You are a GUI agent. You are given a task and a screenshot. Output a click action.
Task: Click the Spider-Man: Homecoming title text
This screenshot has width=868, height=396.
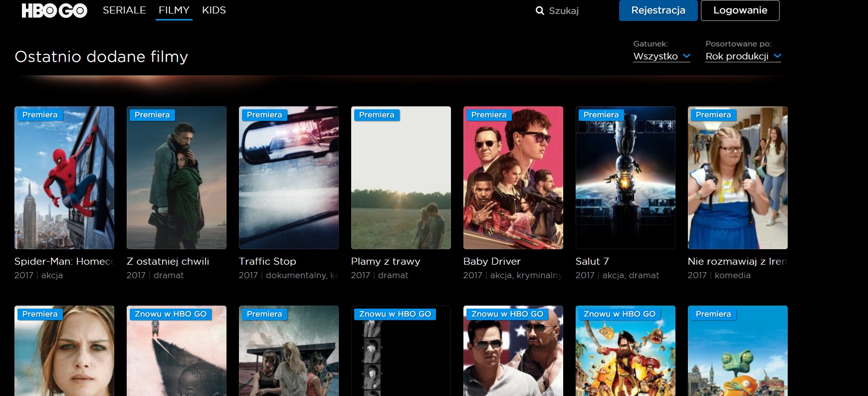point(64,261)
